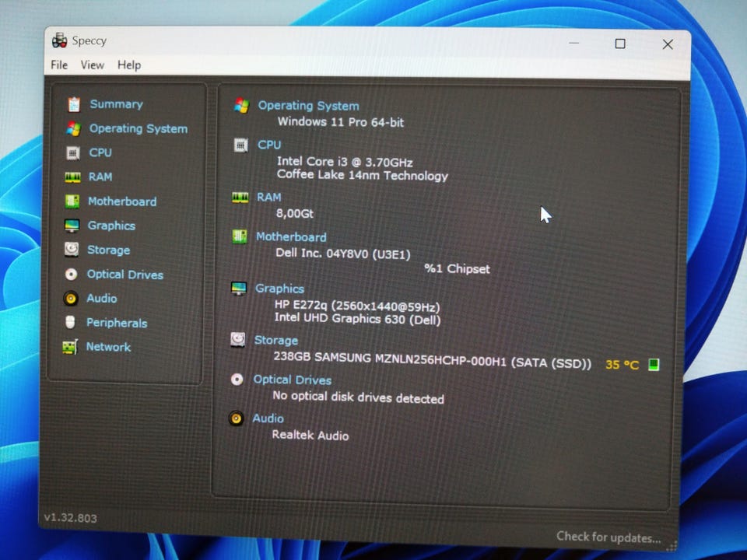Screen dimensions: 747x560
Task: Open Graphics sidebar label
Action: (111, 226)
